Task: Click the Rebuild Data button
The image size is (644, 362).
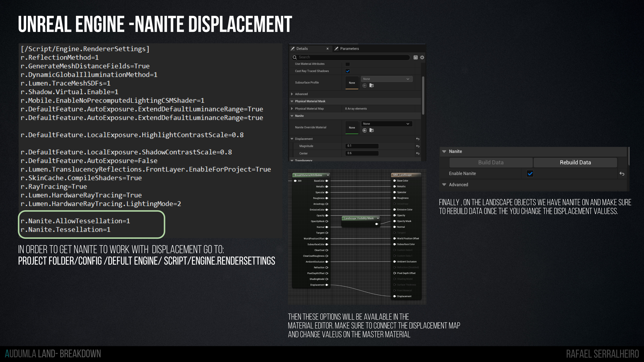Action: click(x=575, y=163)
